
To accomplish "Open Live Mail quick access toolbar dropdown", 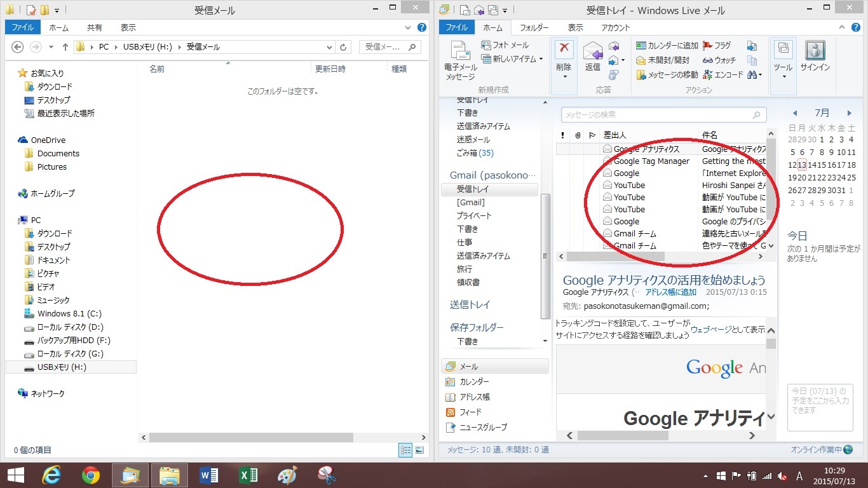I will pyautogui.click(x=505, y=10).
